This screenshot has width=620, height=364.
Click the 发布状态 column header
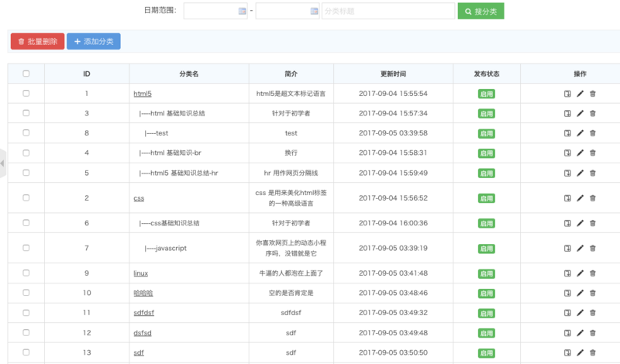(487, 74)
